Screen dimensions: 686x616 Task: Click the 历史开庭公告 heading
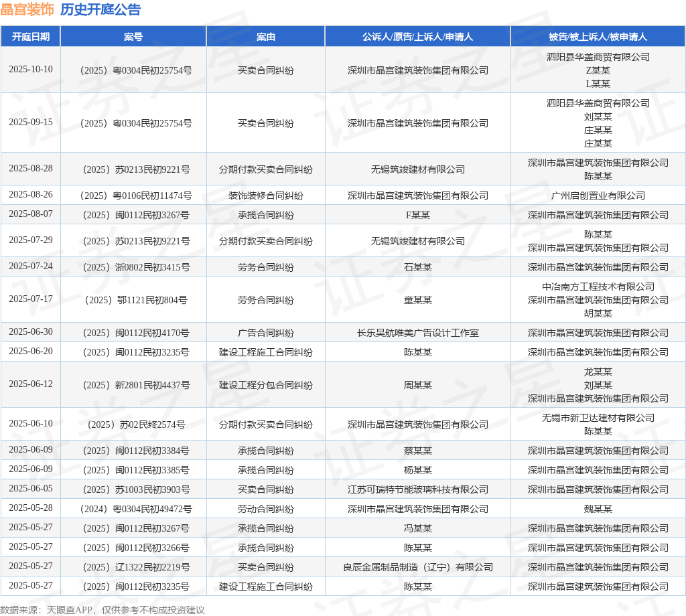point(100,9)
